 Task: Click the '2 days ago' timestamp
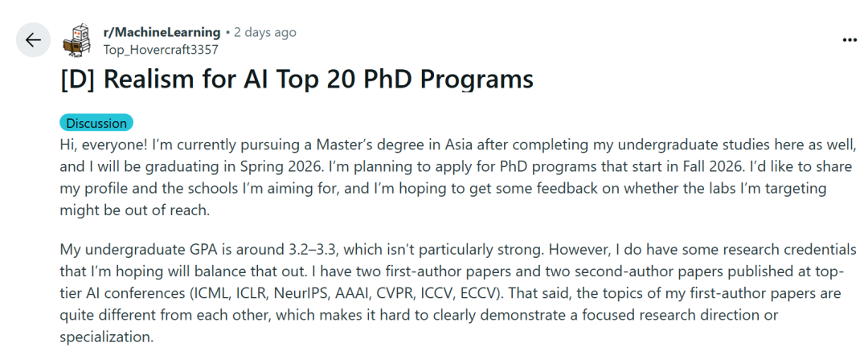coord(264,33)
